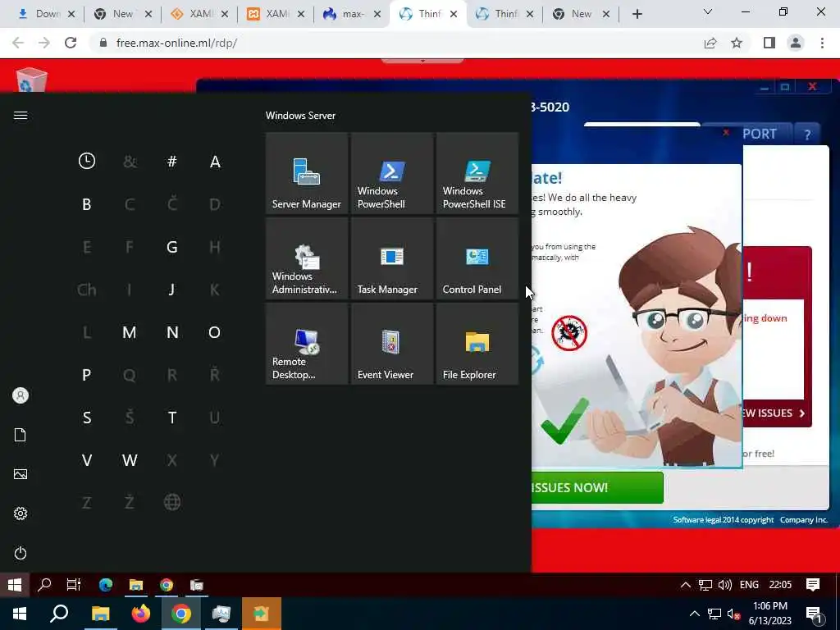Image resolution: width=840 pixels, height=630 pixels.
Task: Open Chrome three-dot menu
Action: click(x=822, y=43)
